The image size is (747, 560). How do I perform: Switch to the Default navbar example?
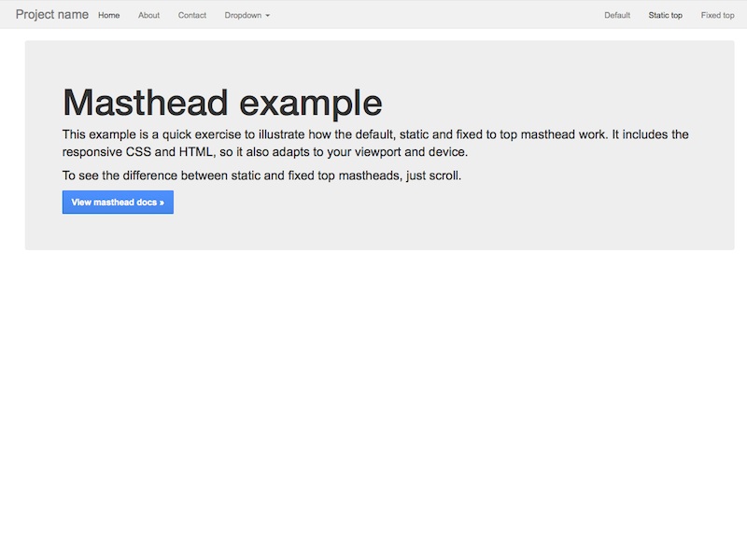[617, 15]
